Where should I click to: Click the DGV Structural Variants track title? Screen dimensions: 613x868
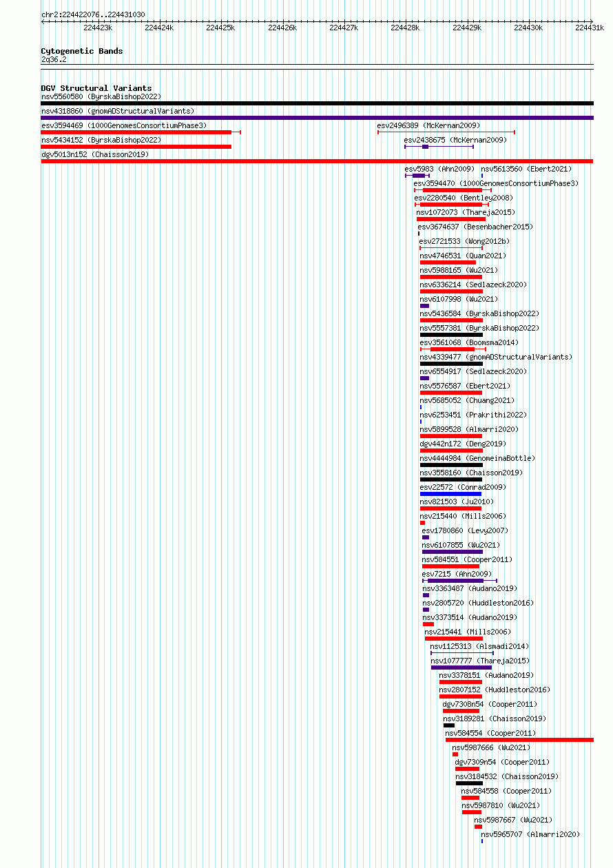click(96, 88)
